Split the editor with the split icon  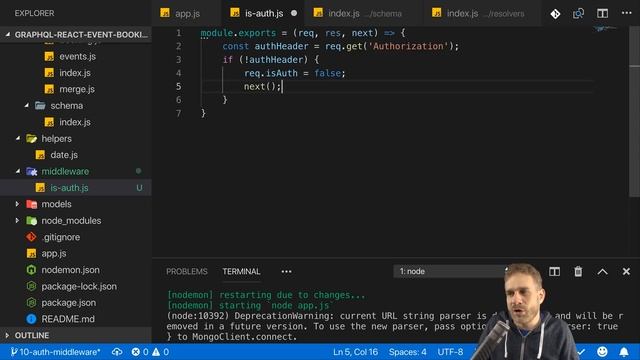(x=602, y=13)
